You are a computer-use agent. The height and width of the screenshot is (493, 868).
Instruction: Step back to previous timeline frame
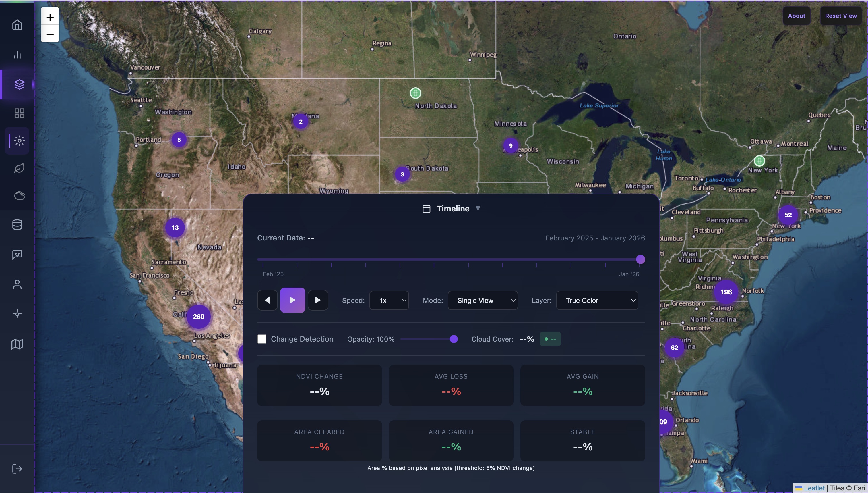tap(267, 300)
